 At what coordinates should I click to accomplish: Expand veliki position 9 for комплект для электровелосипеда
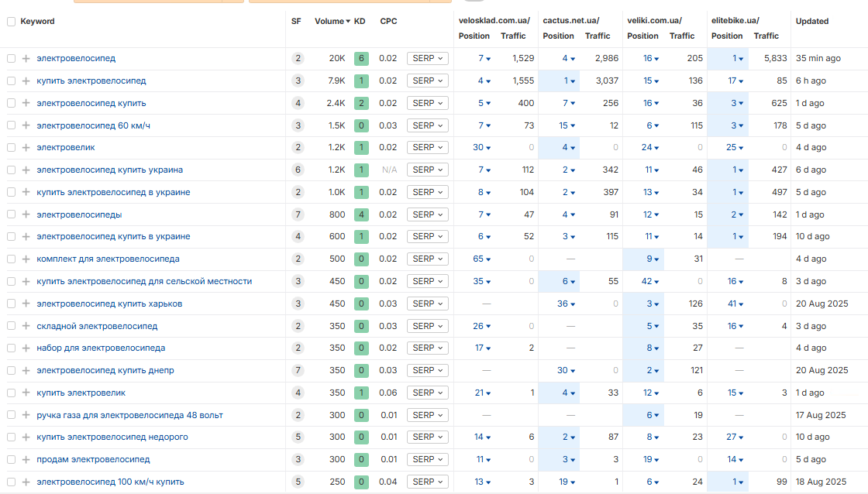(x=653, y=259)
